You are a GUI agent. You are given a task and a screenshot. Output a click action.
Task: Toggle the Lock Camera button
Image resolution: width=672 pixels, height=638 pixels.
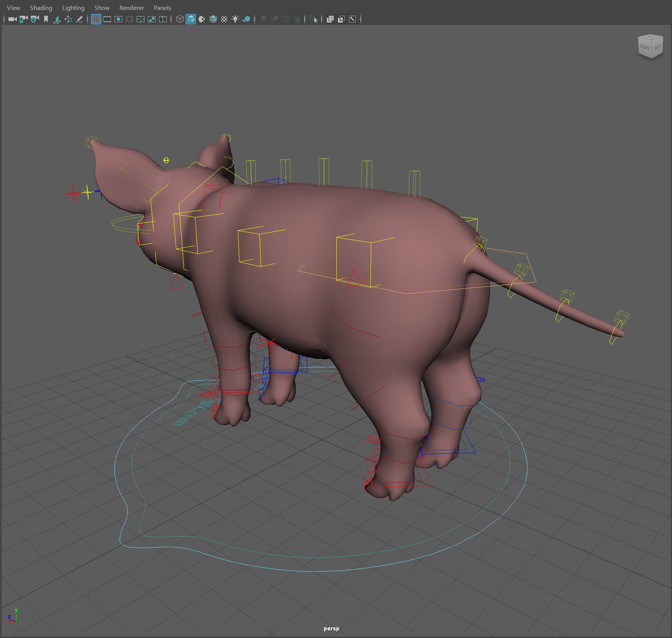23,19
